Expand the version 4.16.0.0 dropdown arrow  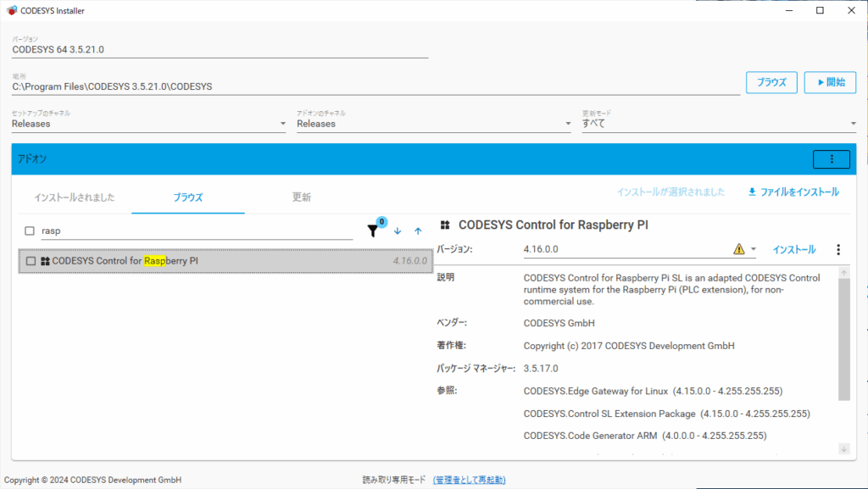[754, 249]
